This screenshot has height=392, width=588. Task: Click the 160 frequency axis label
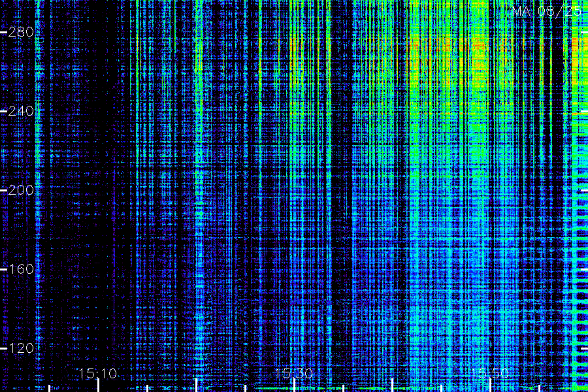pyautogui.click(x=21, y=269)
